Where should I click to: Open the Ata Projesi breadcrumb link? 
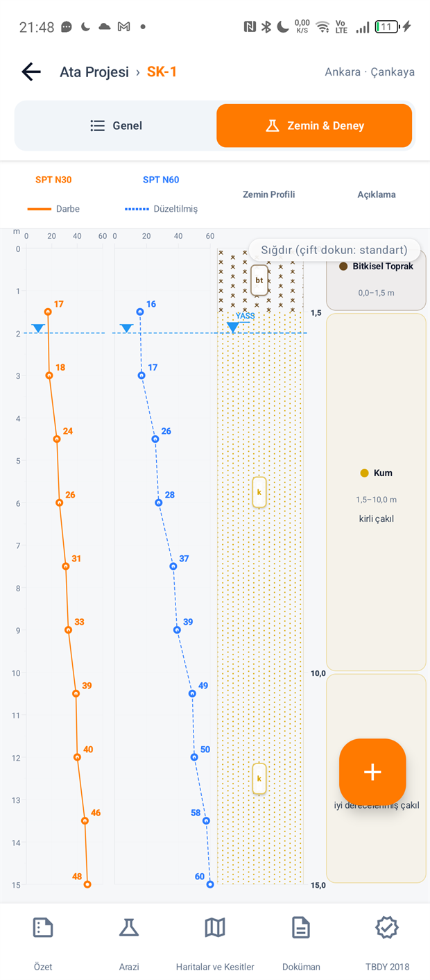(x=94, y=71)
